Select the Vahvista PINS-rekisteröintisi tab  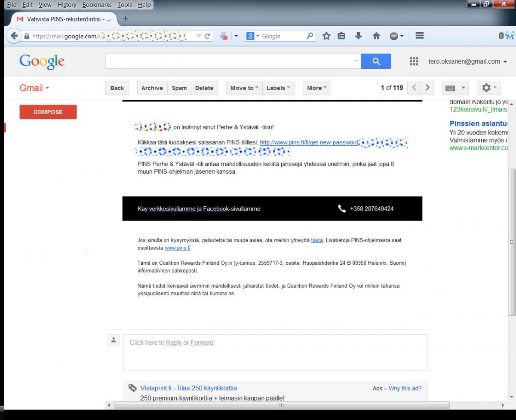click(x=64, y=19)
